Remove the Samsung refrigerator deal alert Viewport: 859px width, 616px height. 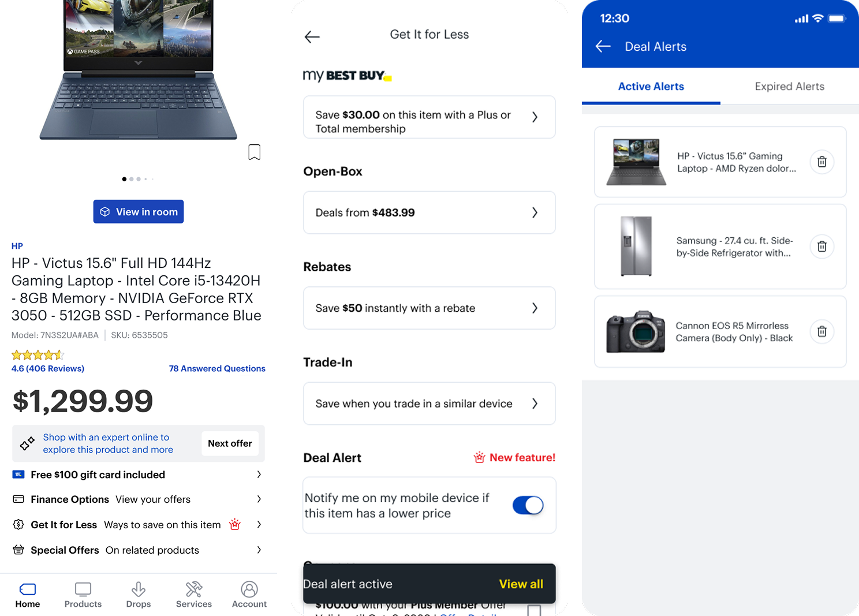pyautogui.click(x=822, y=247)
